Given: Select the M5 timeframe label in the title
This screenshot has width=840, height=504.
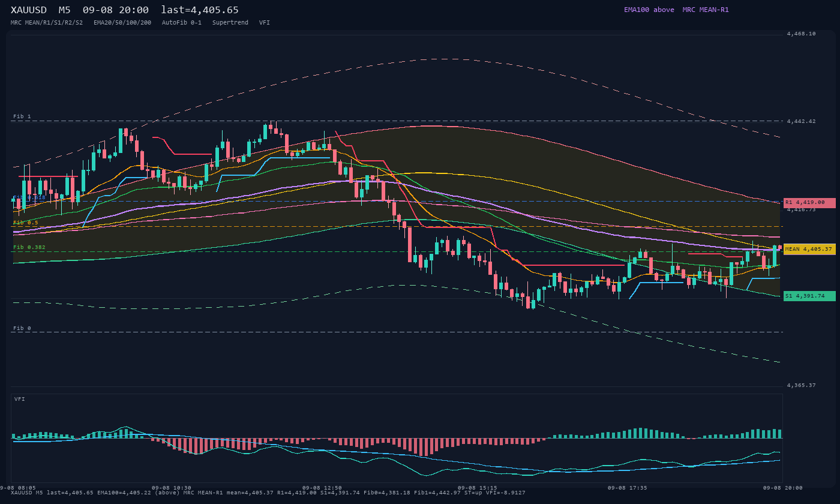Looking at the screenshot, I should click(x=65, y=10).
